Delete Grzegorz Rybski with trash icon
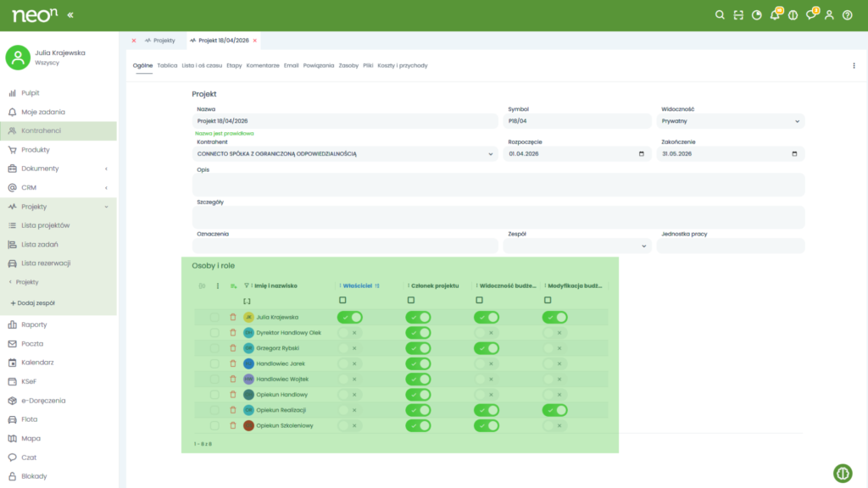The height and width of the screenshot is (488, 868). 233,348
